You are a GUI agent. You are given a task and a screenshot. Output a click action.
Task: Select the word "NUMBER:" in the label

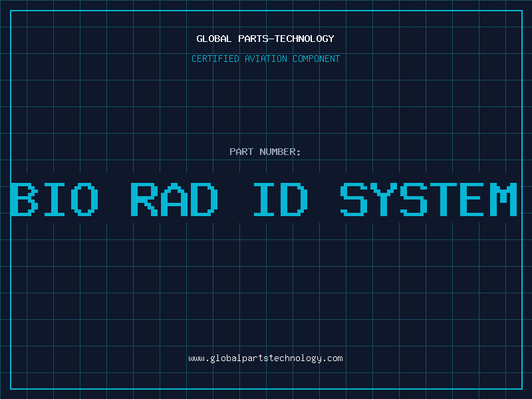coord(280,152)
